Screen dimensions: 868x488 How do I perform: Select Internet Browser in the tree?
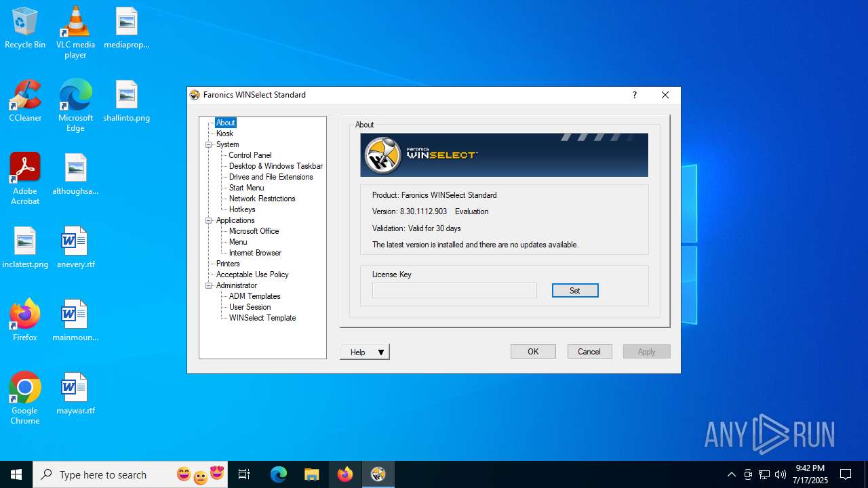coord(255,253)
